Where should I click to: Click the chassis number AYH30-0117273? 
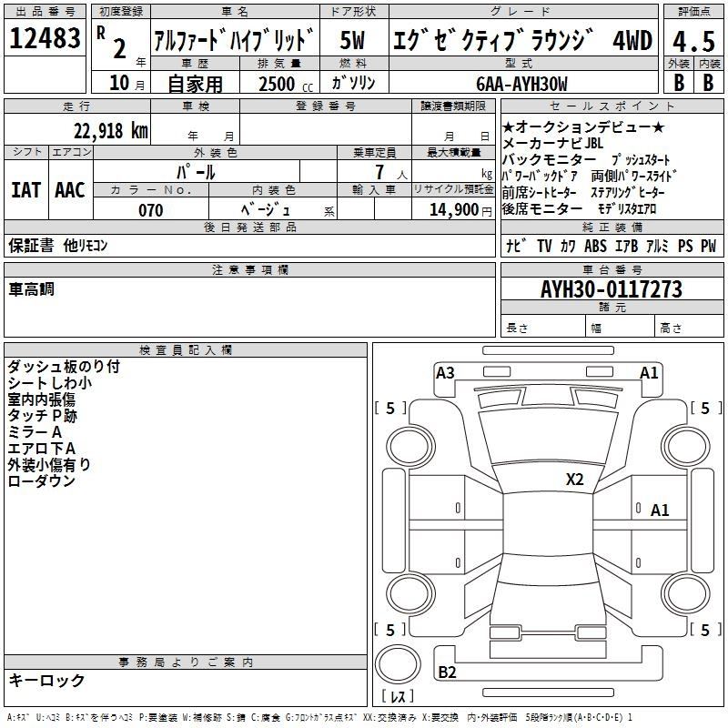coord(612,289)
